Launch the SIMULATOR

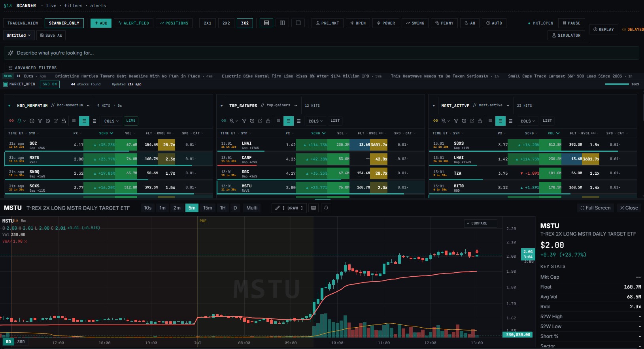coord(567,35)
